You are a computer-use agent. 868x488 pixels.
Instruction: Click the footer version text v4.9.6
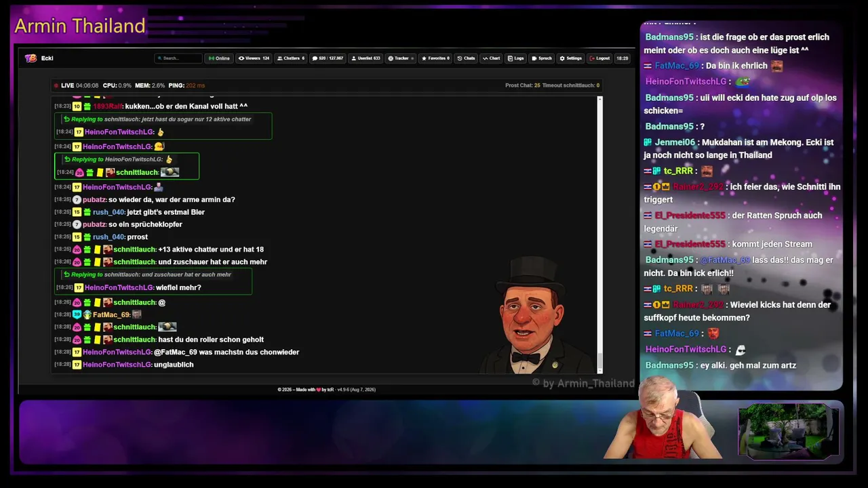point(344,390)
